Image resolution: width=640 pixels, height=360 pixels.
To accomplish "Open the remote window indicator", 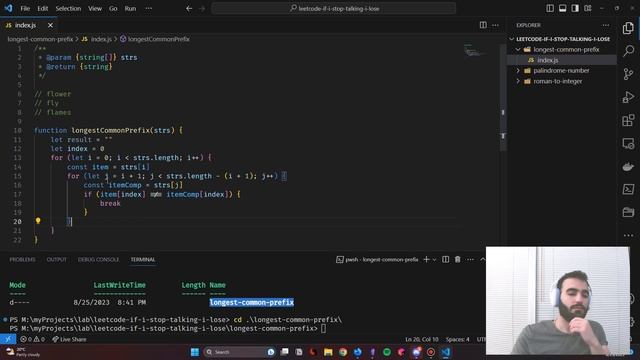I will click(x=8, y=339).
